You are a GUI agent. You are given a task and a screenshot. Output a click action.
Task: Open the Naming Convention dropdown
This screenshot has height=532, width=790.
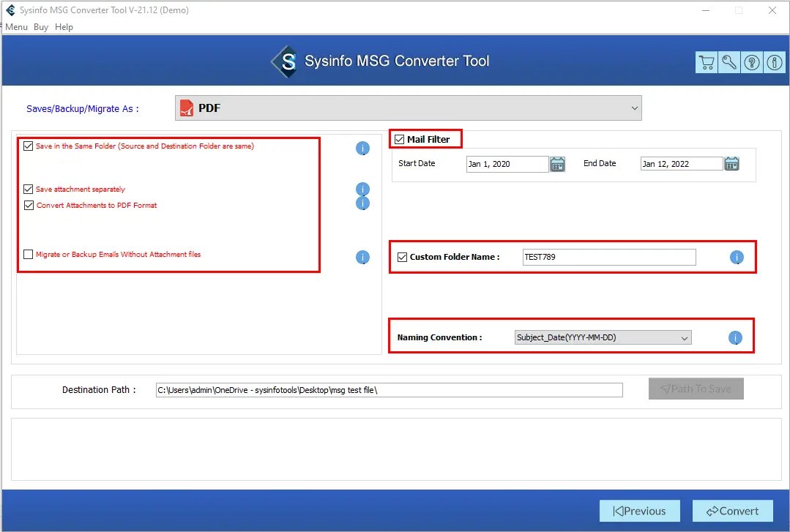pos(603,338)
